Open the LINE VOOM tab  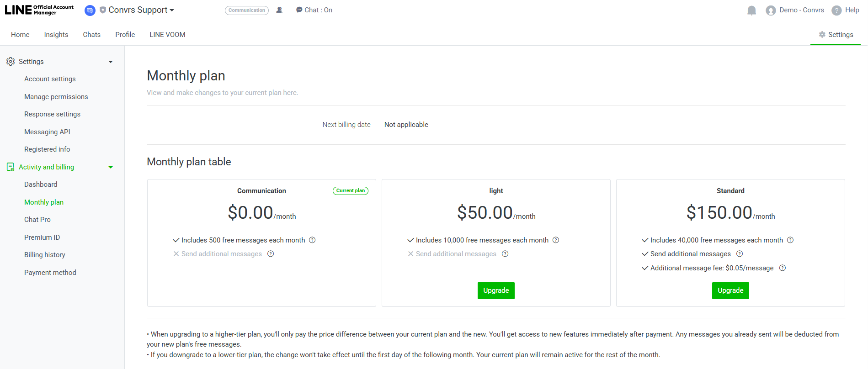tap(167, 35)
